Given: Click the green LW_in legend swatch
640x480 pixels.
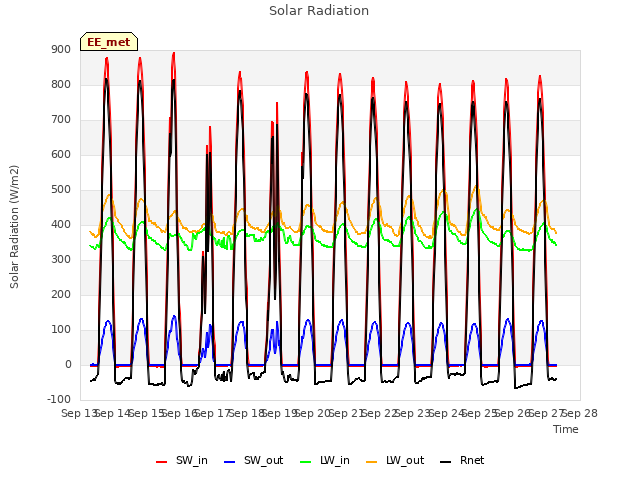Looking at the screenshot, I should [x=306, y=462].
